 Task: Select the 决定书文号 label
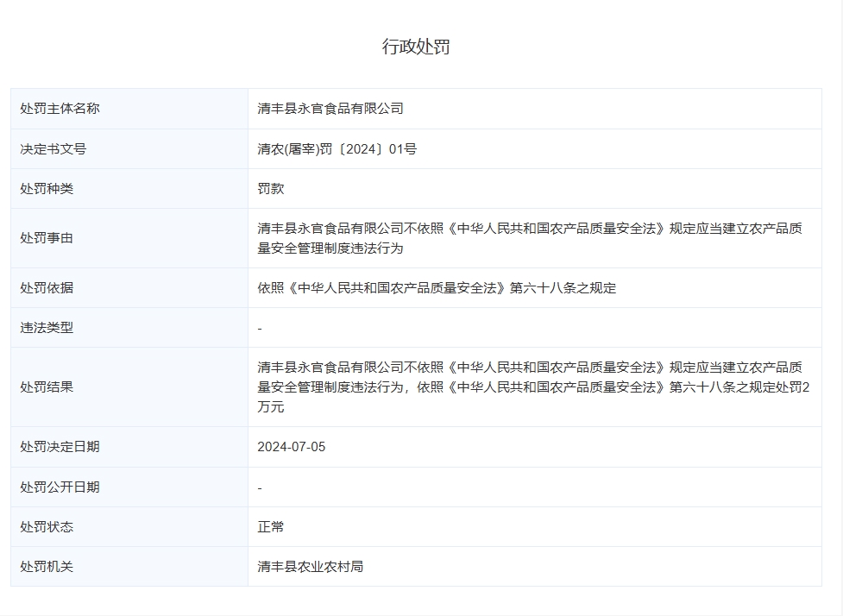[x=53, y=149]
